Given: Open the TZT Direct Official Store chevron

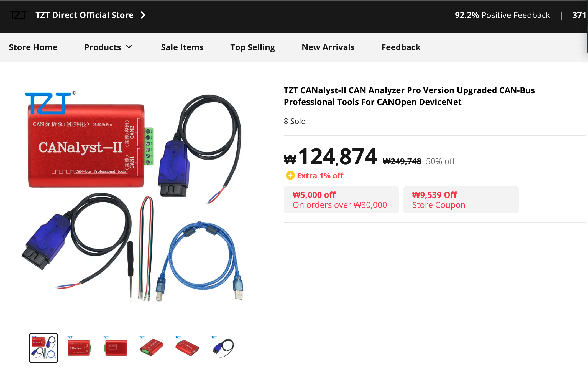Looking at the screenshot, I should (x=143, y=15).
